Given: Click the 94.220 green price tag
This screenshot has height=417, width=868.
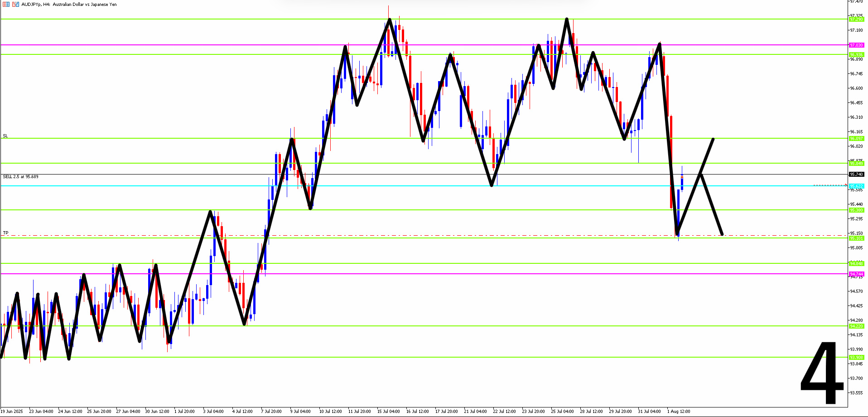Looking at the screenshot, I should point(856,326).
